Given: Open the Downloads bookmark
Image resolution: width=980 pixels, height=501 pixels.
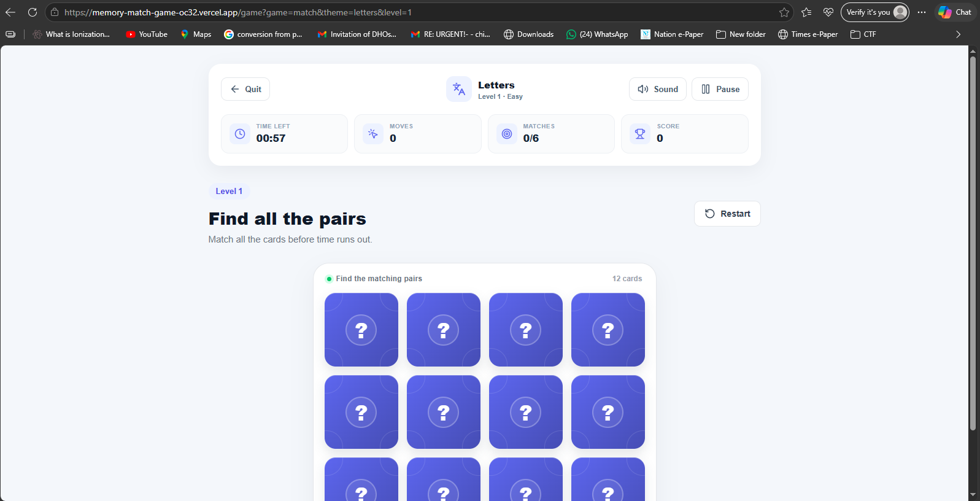Looking at the screenshot, I should 528,34.
